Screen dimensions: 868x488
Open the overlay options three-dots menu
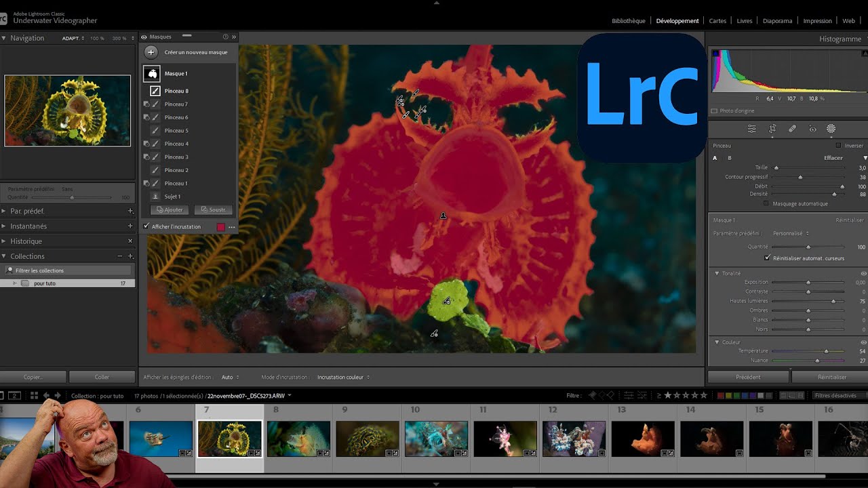[x=232, y=227]
